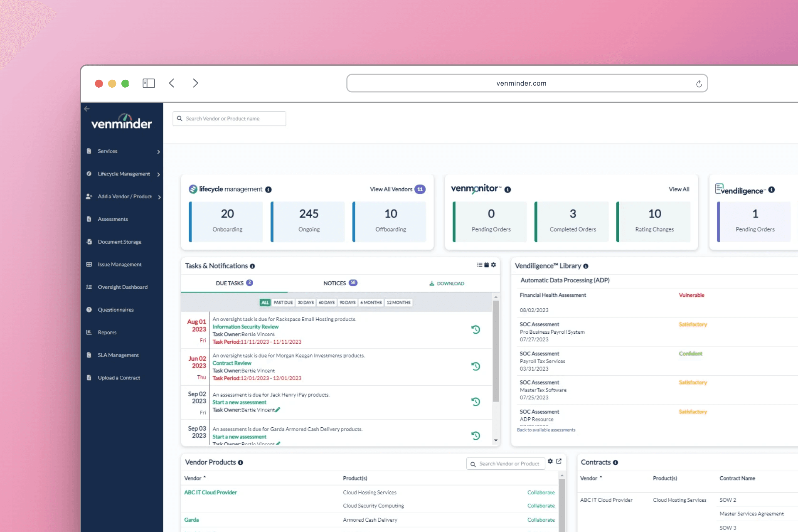Screen dimensions: 798x532
Task: Toggle the 30 DAYS task filter
Action: (305, 303)
